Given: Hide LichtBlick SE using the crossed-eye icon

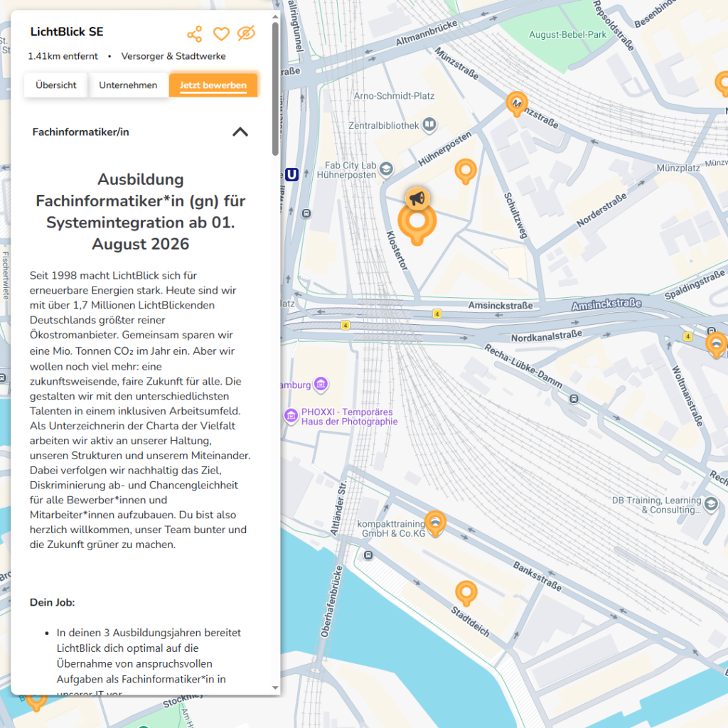Looking at the screenshot, I should point(246,33).
